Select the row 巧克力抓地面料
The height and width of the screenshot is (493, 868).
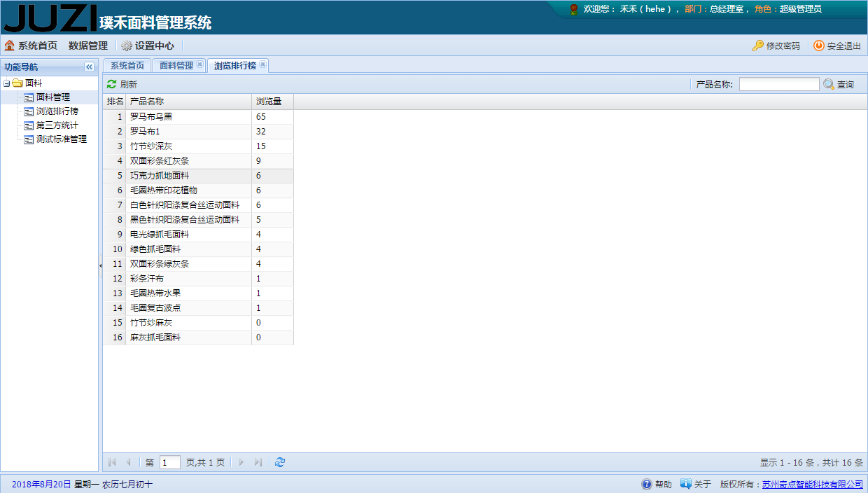tap(198, 176)
